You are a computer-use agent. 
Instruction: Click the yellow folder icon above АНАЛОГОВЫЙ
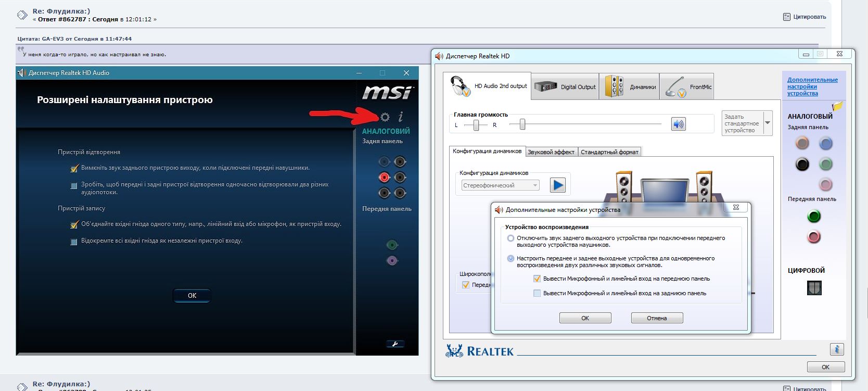click(x=837, y=106)
